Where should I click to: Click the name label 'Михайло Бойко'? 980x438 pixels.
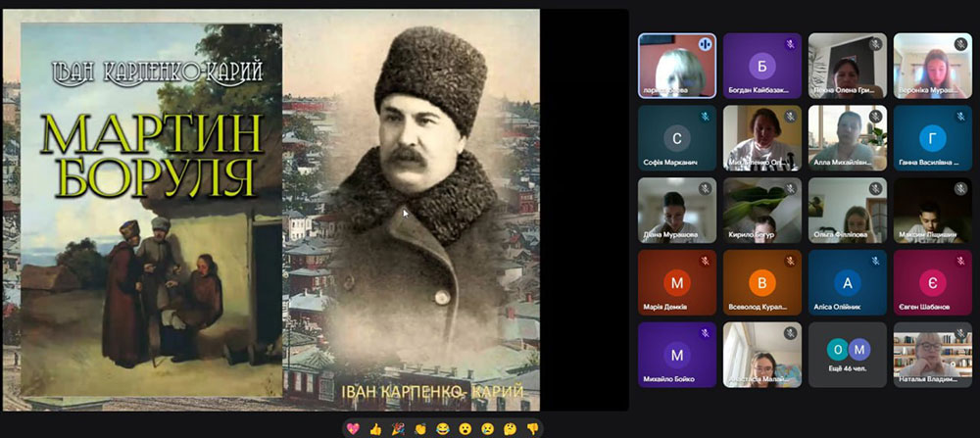668,379
